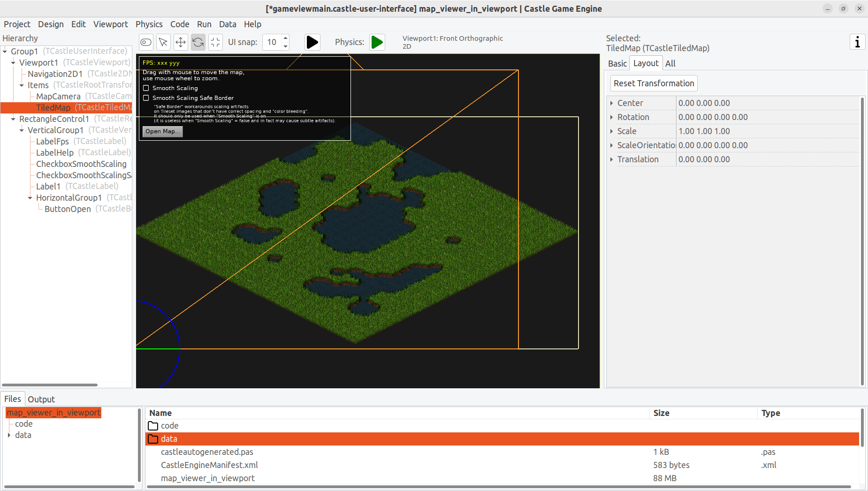The height and width of the screenshot is (491, 868).
Task: Open the Help menu
Action: coord(252,24)
